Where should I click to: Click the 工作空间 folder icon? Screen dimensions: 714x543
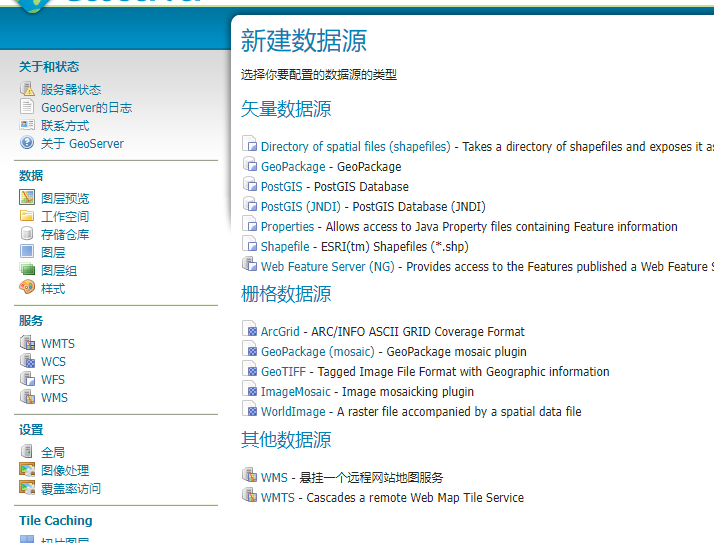click(x=27, y=215)
